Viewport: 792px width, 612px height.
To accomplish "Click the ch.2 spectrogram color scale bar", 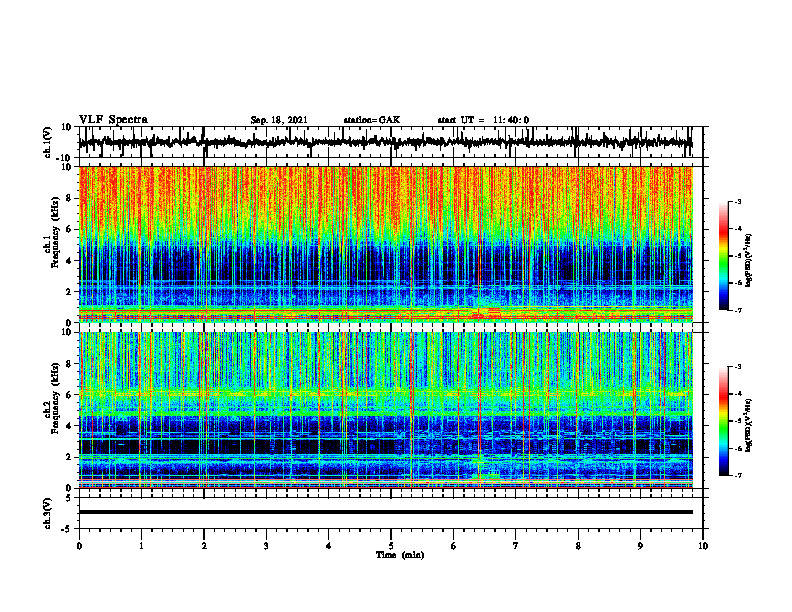I will [723, 421].
